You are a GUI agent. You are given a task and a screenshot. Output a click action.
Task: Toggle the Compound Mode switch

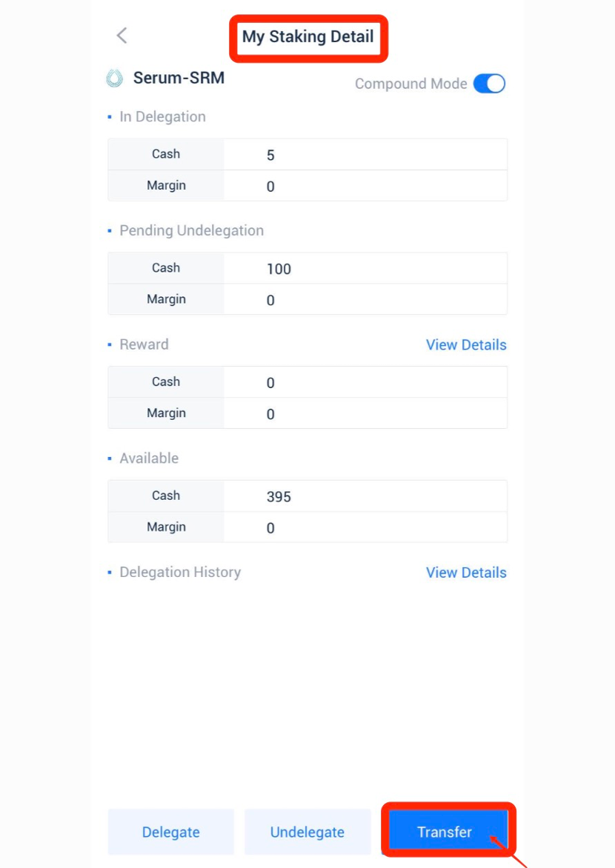(x=489, y=84)
